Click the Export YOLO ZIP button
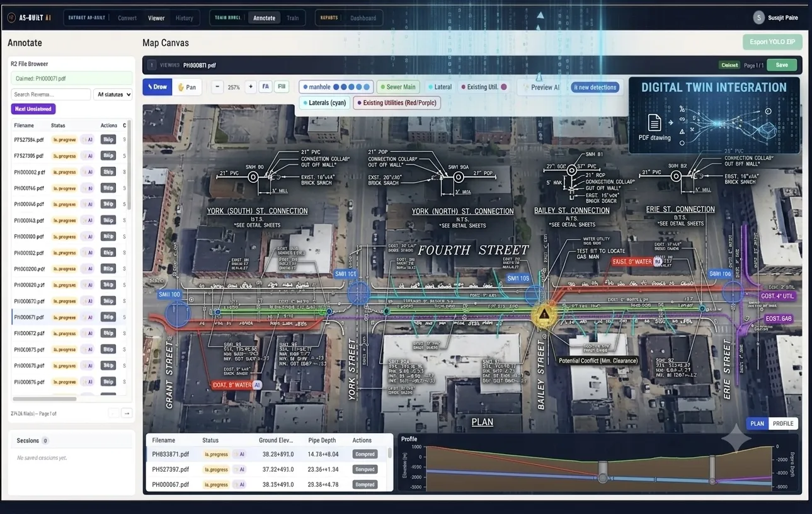The image size is (812, 514). tap(772, 42)
